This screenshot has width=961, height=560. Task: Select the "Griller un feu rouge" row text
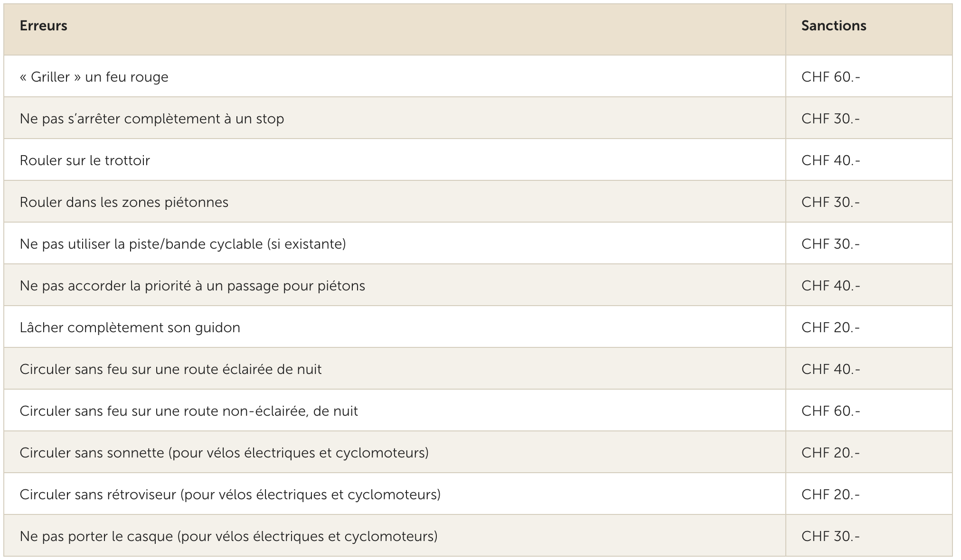(94, 77)
